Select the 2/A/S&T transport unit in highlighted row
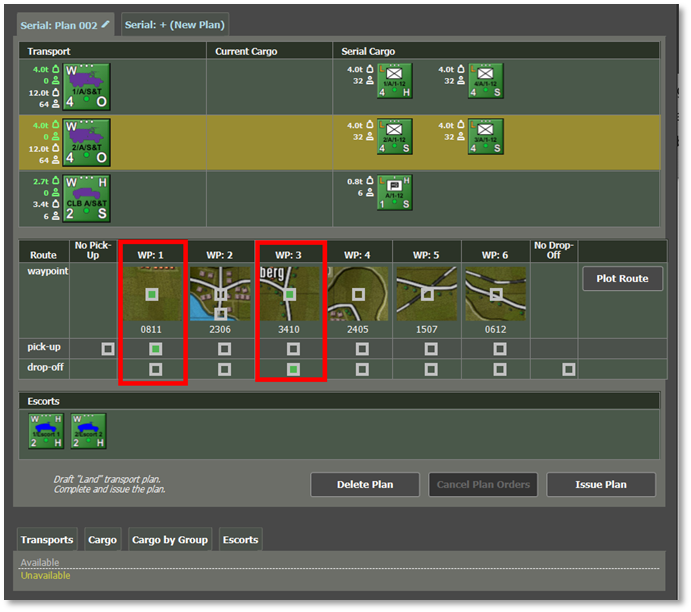This screenshot has width=691, height=612. point(87,142)
